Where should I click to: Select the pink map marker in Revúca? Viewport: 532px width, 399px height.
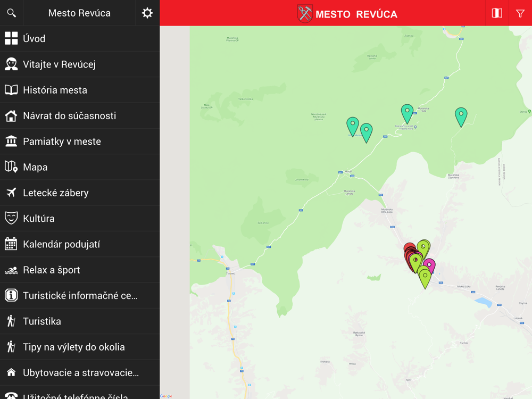pyautogui.click(x=430, y=265)
